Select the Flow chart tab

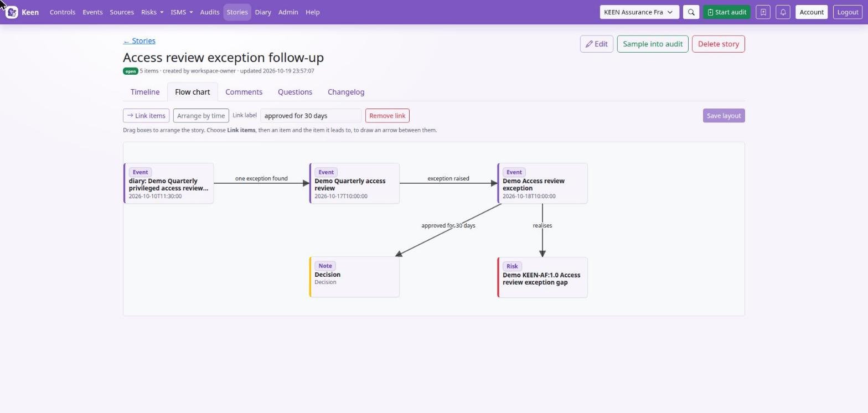coord(192,92)
